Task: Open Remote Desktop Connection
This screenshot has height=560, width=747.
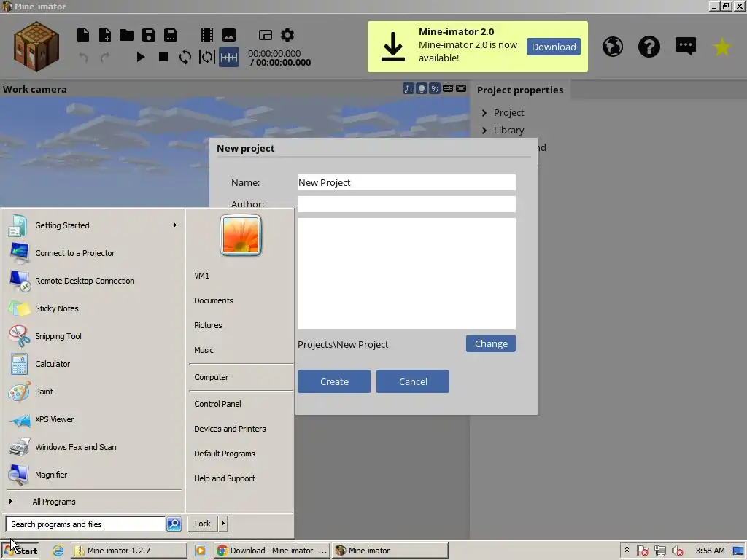Action: [x=93, y=281]
